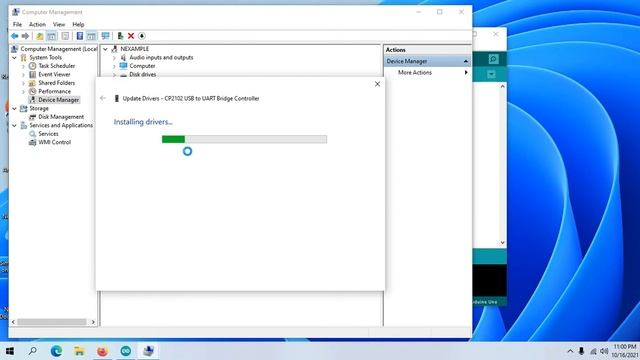Select Task Scheduler in the tree
Screen dimensions: 640x360
pos(57,66)
